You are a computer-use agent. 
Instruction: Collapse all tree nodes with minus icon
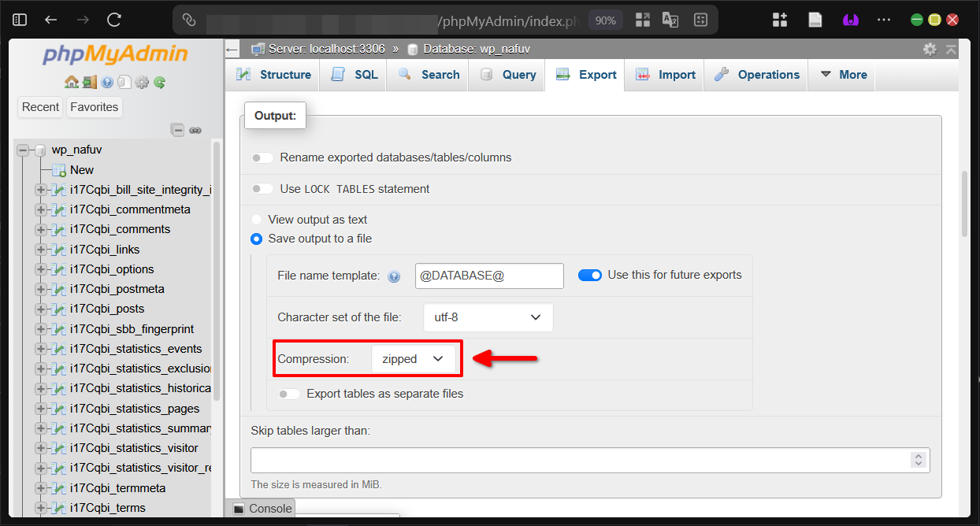(178, 130)
